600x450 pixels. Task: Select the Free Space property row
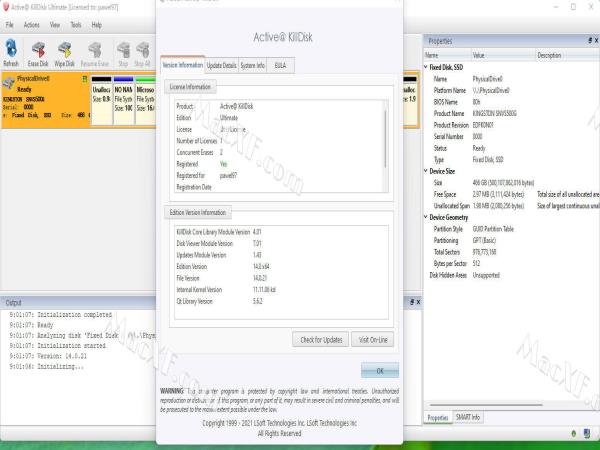tap(512, 194)
